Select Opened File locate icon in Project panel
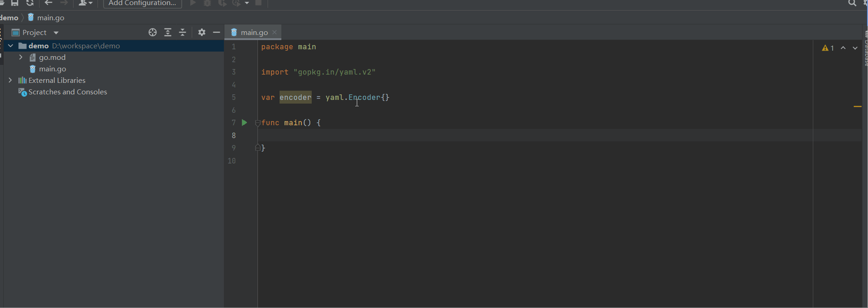 click(x=153, y=32)
